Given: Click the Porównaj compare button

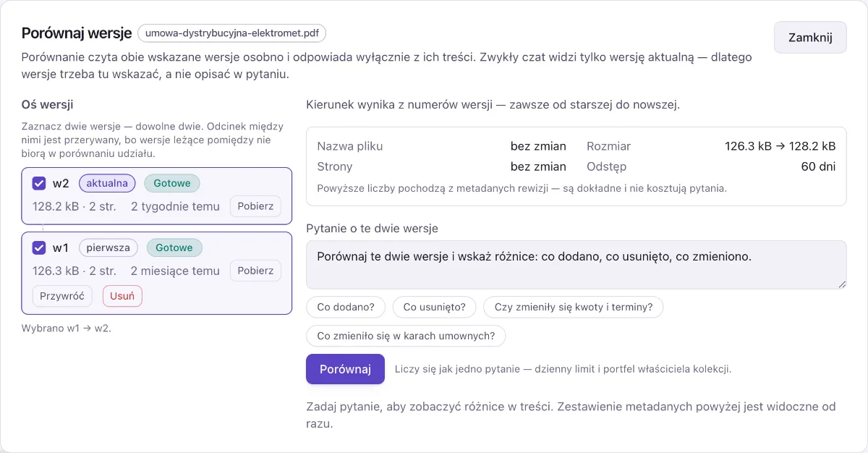Looking at the screenshot, I should pyautogui.click(x=345, y=369).
